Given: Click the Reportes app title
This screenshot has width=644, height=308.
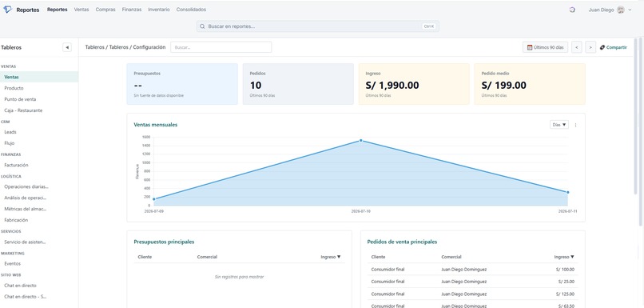Looking at the screenshot, I should point(28,10).
